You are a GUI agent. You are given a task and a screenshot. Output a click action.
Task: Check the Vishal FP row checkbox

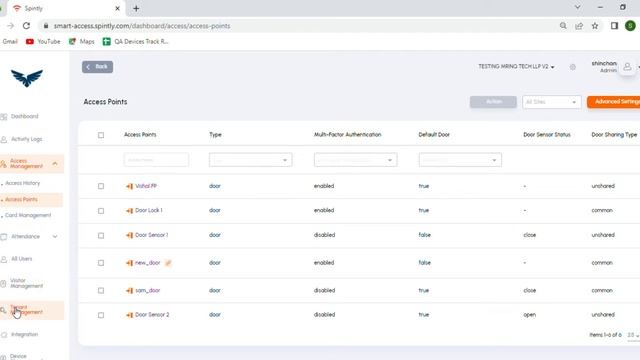point(101,186)
